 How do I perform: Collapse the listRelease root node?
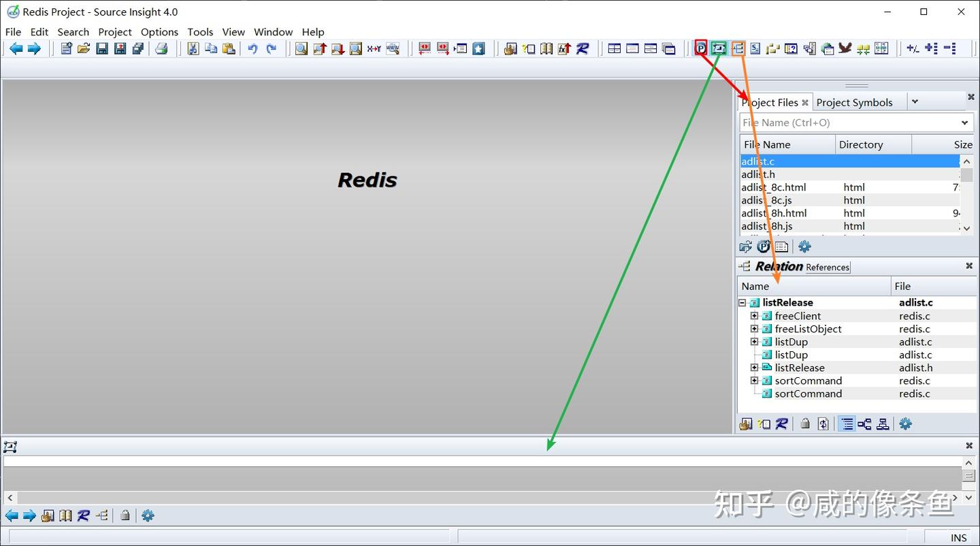coord(742,303)
